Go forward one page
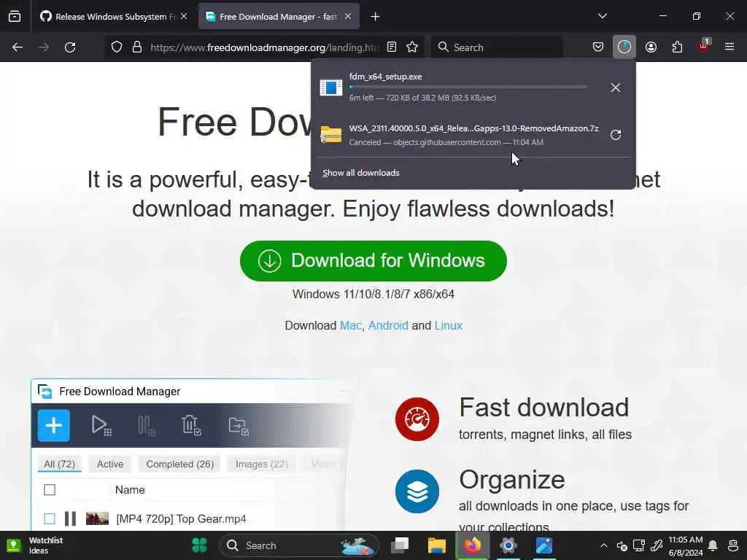This screenshot has width=747, height=560. (44, 47)
